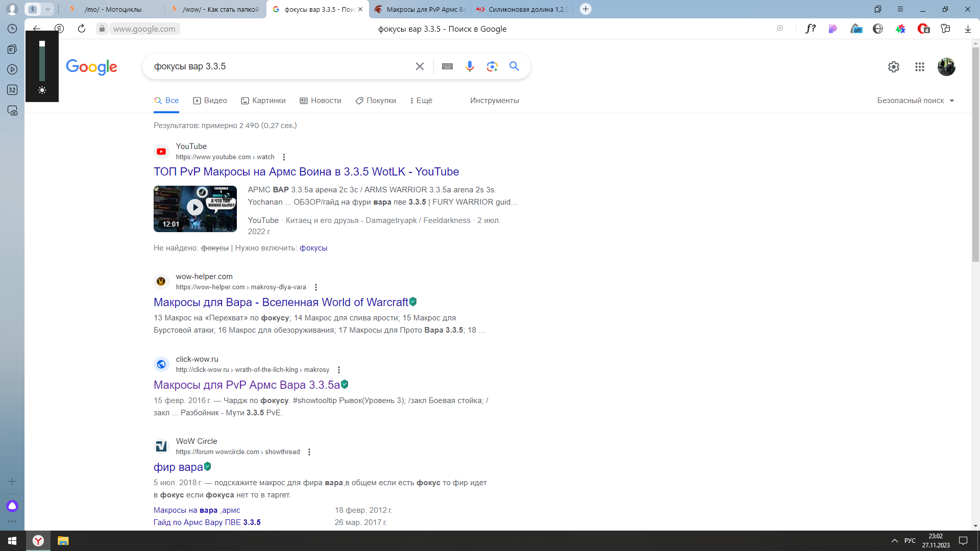Switch to the Картинки tab
Screen dimensions: 980x551
[263, 101]
